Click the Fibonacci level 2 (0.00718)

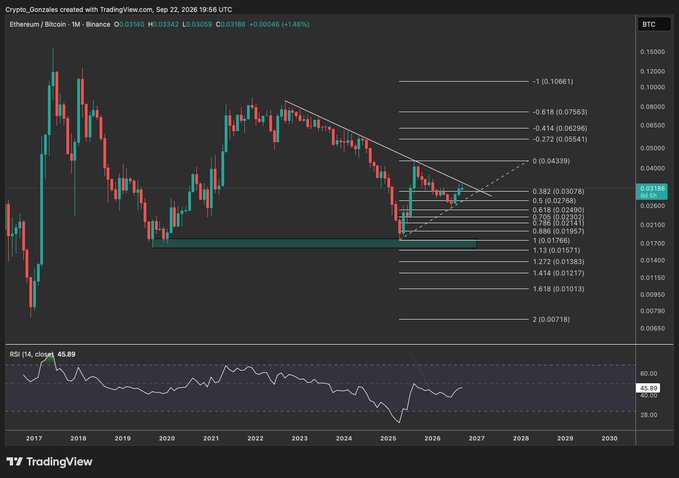coord(551,320)
